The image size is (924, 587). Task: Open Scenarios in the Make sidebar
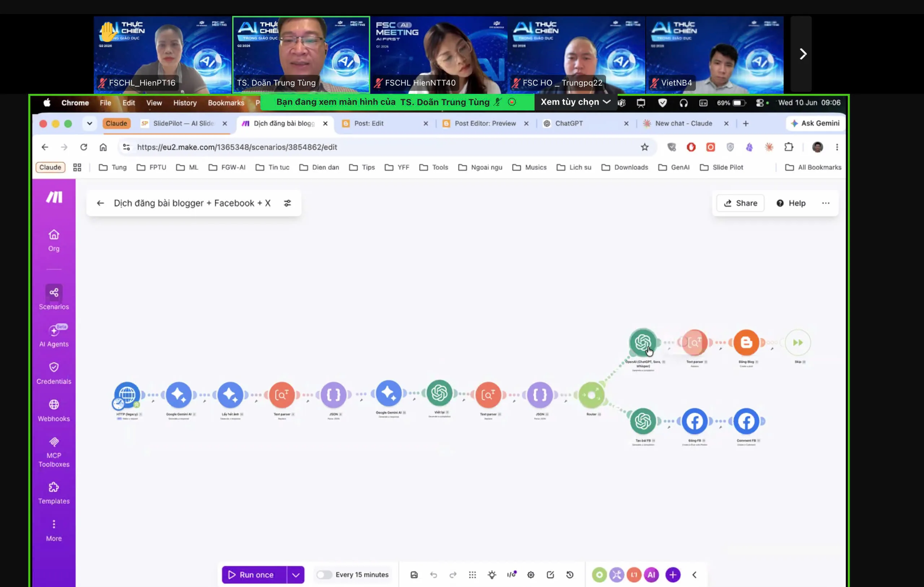54,297
